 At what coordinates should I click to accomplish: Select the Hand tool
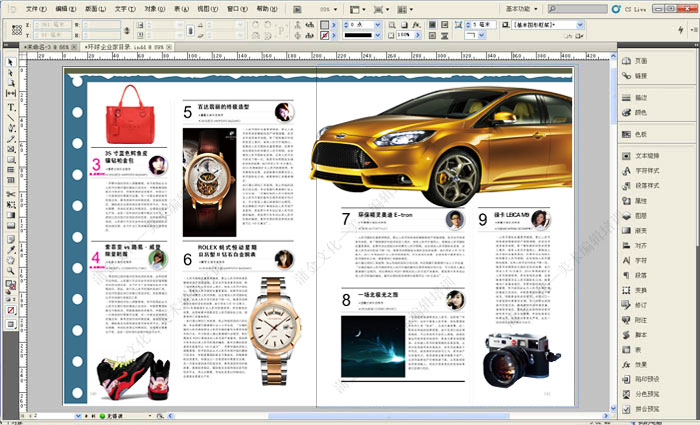[11, 260]
